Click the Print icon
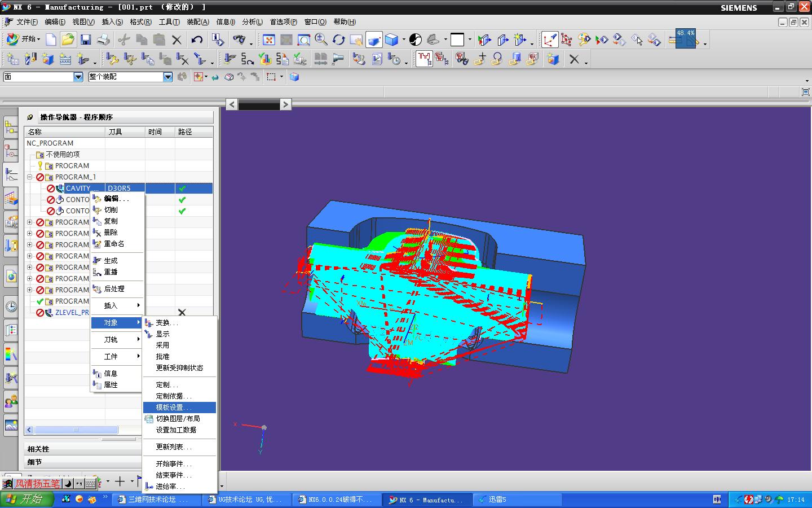 (103, 40)
